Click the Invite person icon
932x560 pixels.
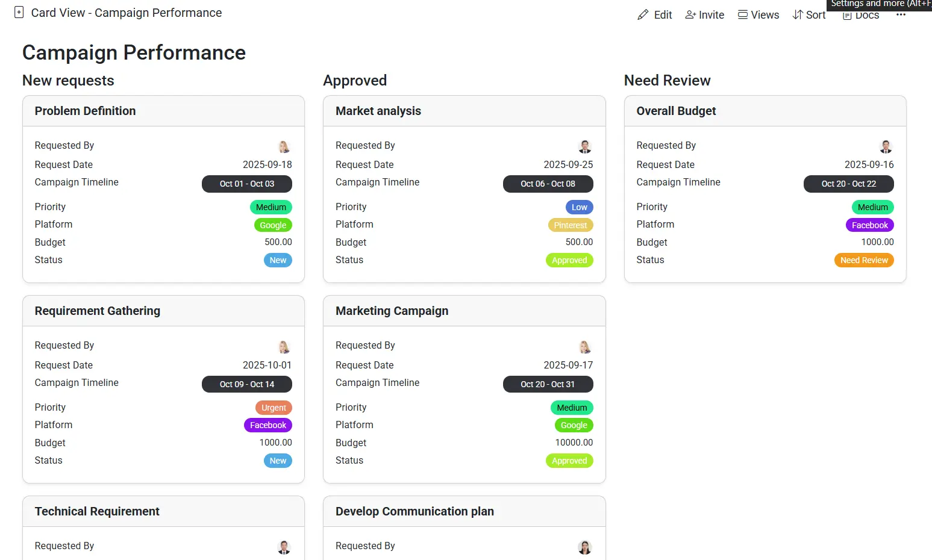coord(690,15)
